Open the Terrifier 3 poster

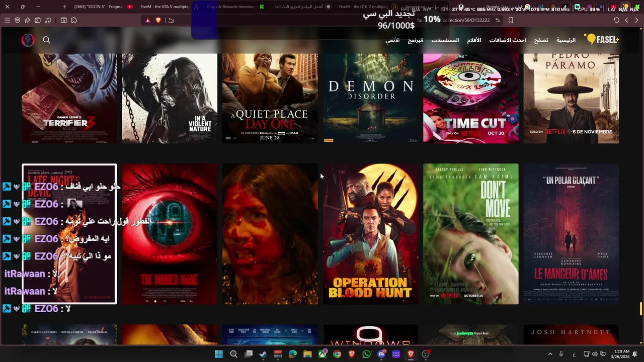[69, 99]
